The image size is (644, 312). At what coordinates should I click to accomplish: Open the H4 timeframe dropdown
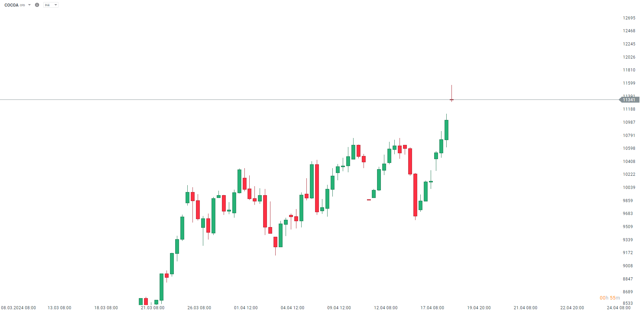point(51,5)
